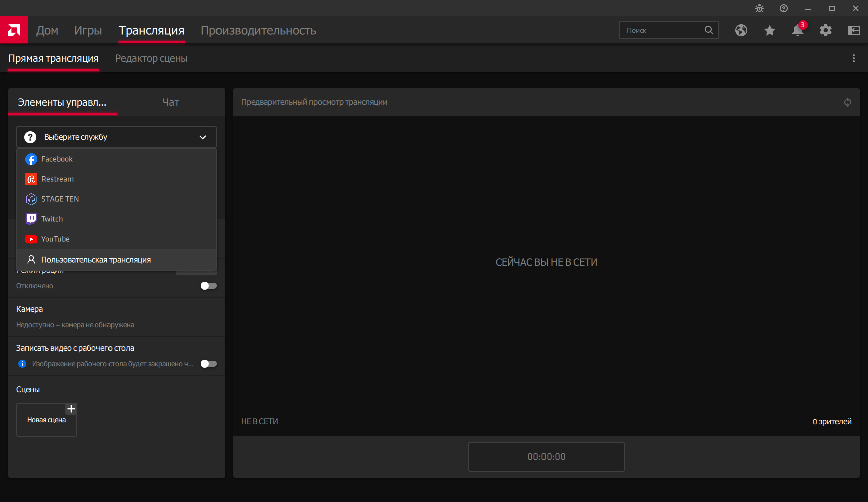Click the НЕ В СЕТИ status text
The height and width of the screenshot is (502, 868).
tap(260, 422)
